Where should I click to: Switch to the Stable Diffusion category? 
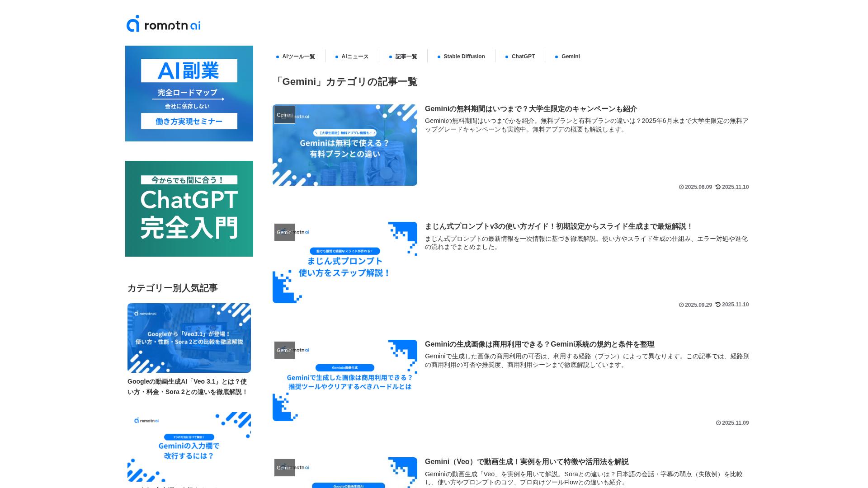[464, 56]
